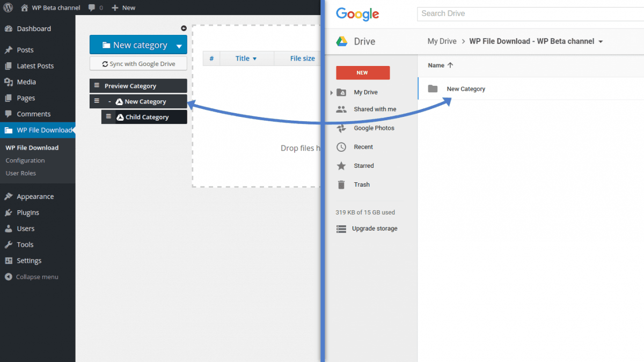
Task: Open the Plugins menu in WordPress sidebar
Action: [x=28, y=212]
